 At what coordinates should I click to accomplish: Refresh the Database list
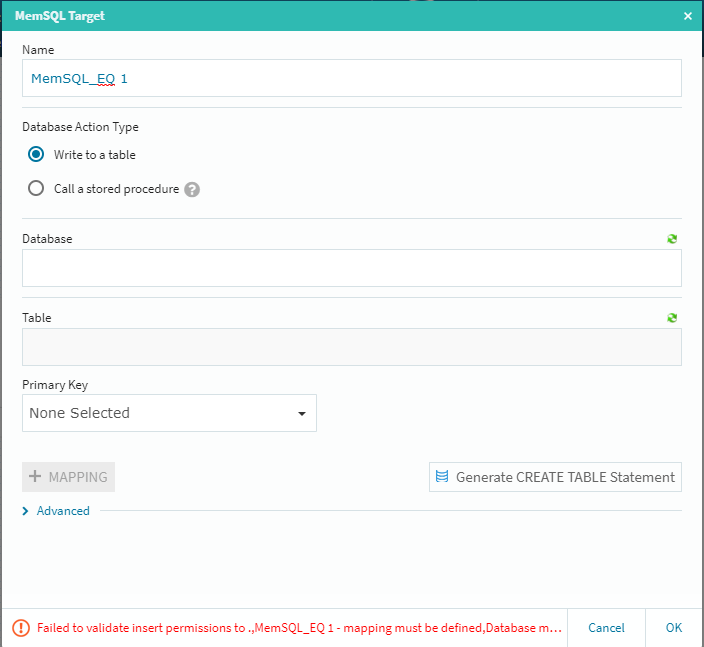[672, 239]
